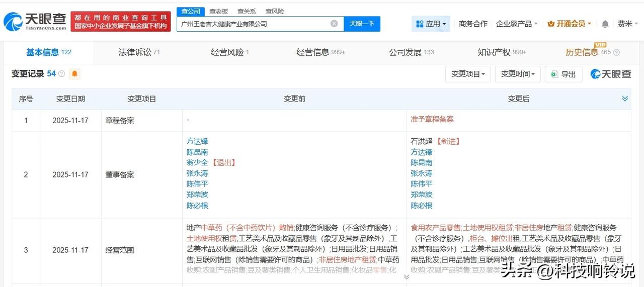The image size is (644, 287).
Task: Open 陈昆南 in the 变更前 column
Action: click(x=197, y=152)
